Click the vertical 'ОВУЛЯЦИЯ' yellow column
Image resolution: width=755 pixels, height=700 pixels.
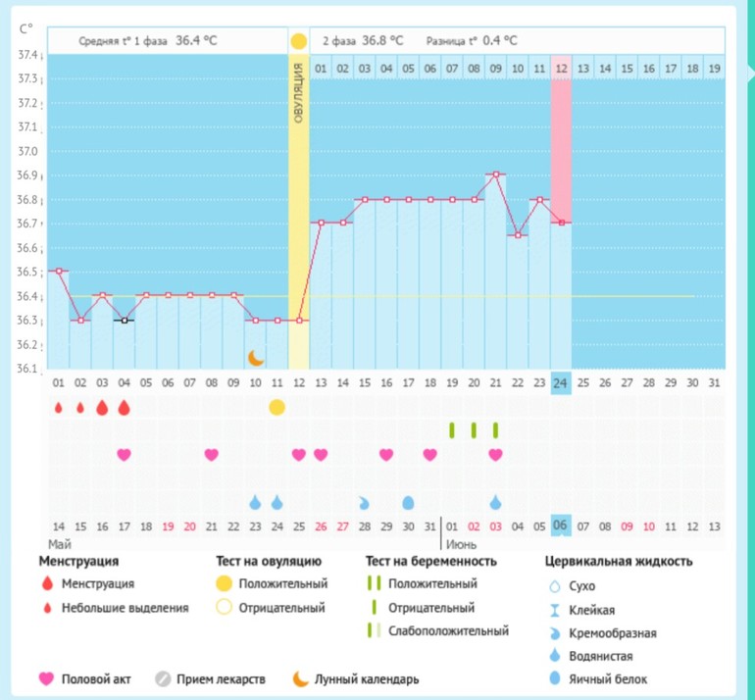tap(299, 196)
